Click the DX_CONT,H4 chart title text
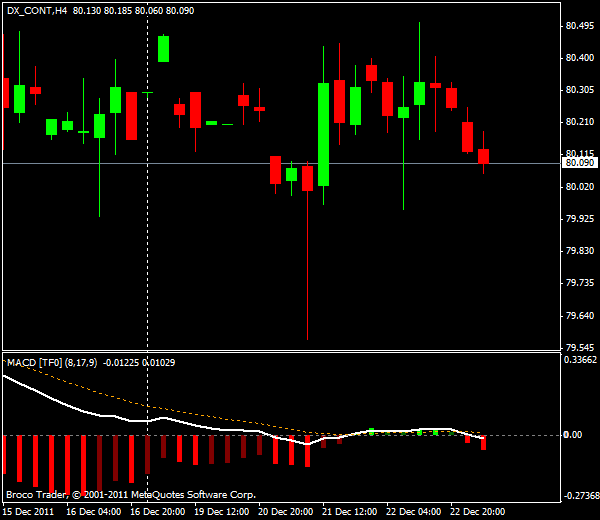This screenshot has width=600, height=520. tap(37, 11)
